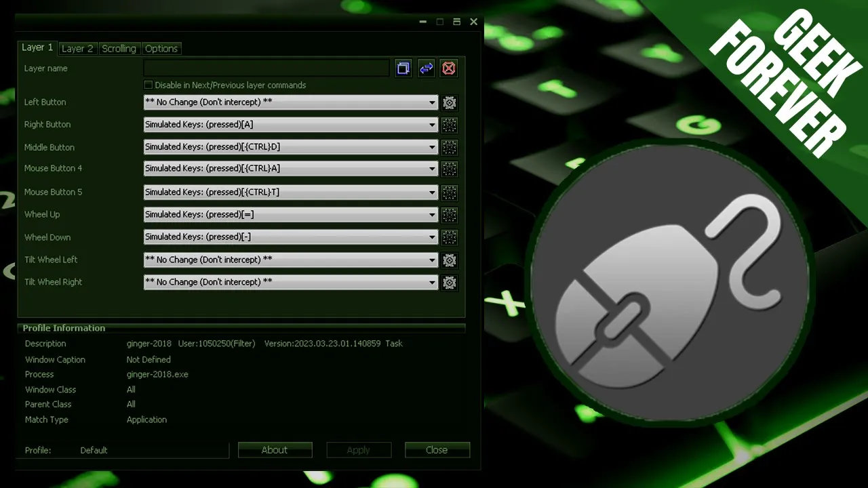Minimize the mouse settings window
Image resolution: width=868 pixels, height=488 pixels.
423,22
